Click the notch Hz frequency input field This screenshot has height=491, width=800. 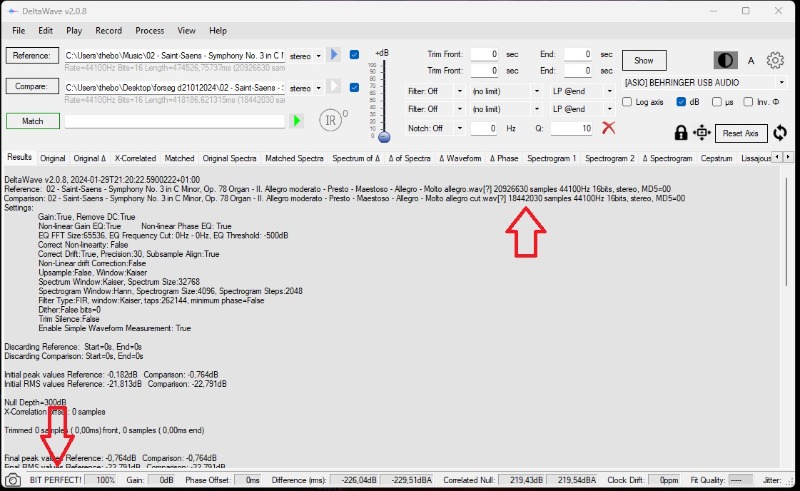coord(484,128)
